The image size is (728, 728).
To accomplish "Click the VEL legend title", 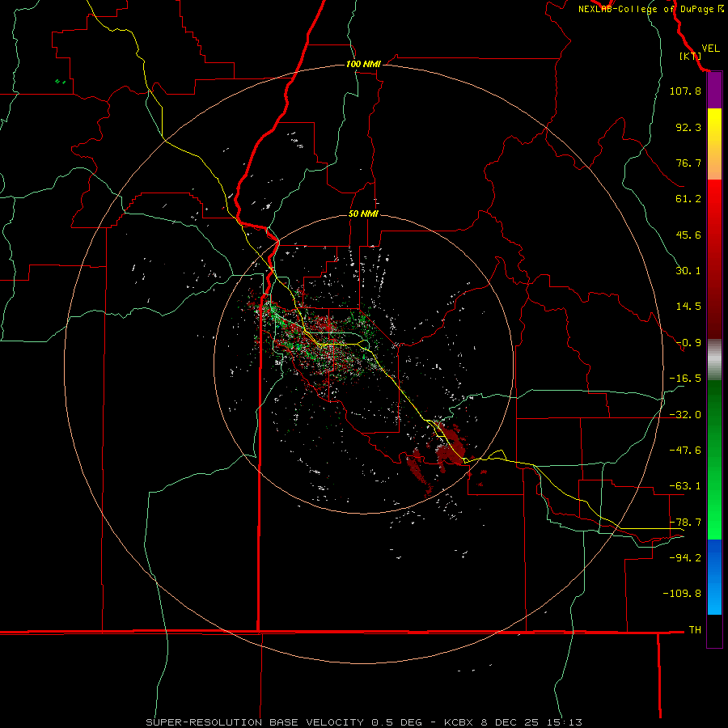I will tap(710, 48).
